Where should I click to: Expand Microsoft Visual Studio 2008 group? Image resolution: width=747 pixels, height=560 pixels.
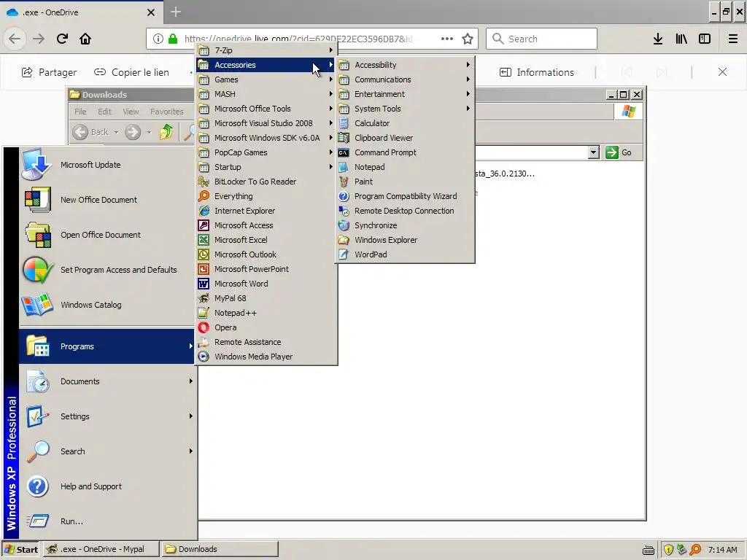266,123
